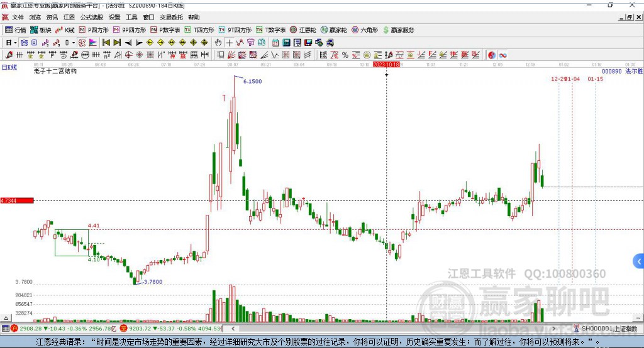Click volume pane up-arrow button
The width and height of the screenshot is (644, 348).
pyautogui.click(x=6, y=318)
